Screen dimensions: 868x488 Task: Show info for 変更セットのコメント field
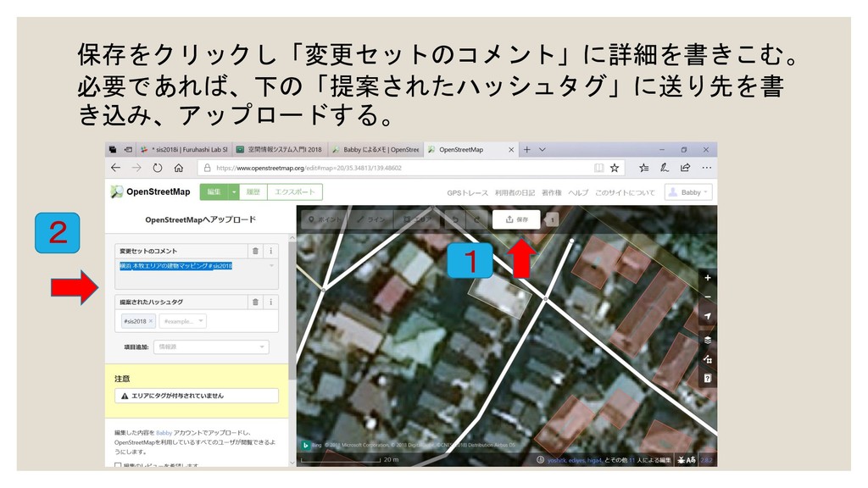click(x=270, y=251)
